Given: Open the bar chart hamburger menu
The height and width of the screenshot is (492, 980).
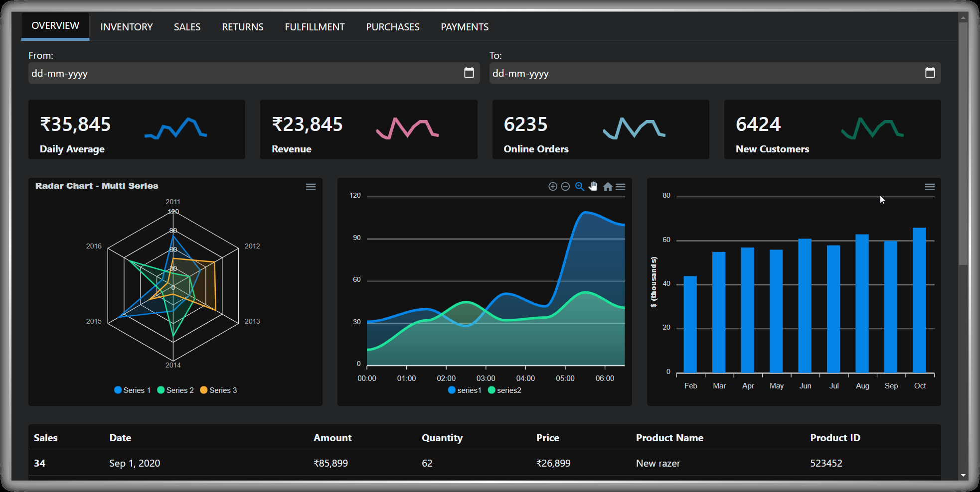Looking at the screenshot, I should click(930, 186).
